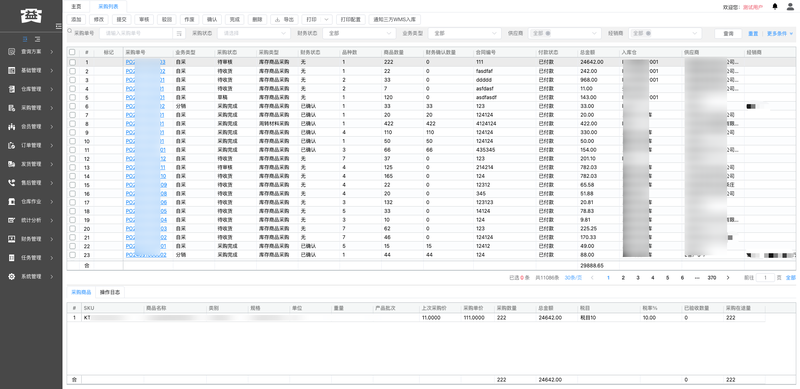Click the list icon after the order number field

pos(179,33)
